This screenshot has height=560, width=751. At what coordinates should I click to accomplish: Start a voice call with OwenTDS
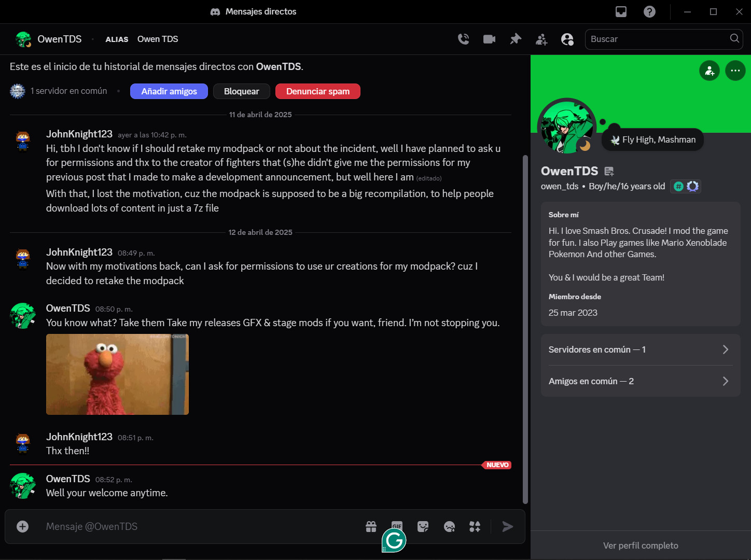coord(463,39)
